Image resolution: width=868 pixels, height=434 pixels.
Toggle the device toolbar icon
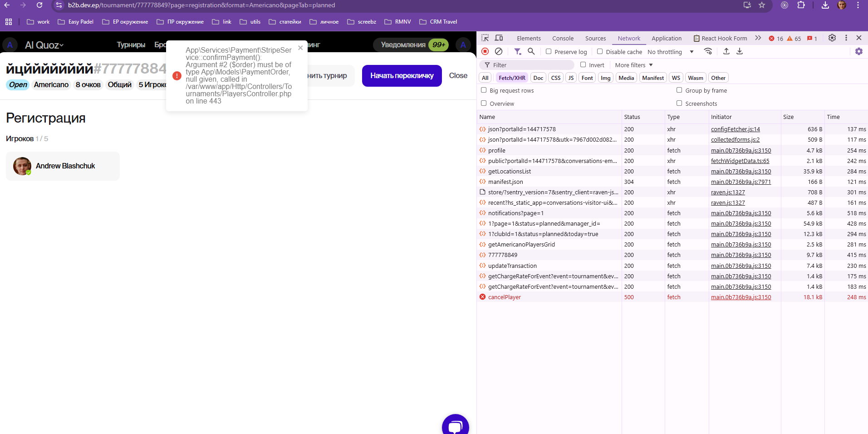coord(499,38)
